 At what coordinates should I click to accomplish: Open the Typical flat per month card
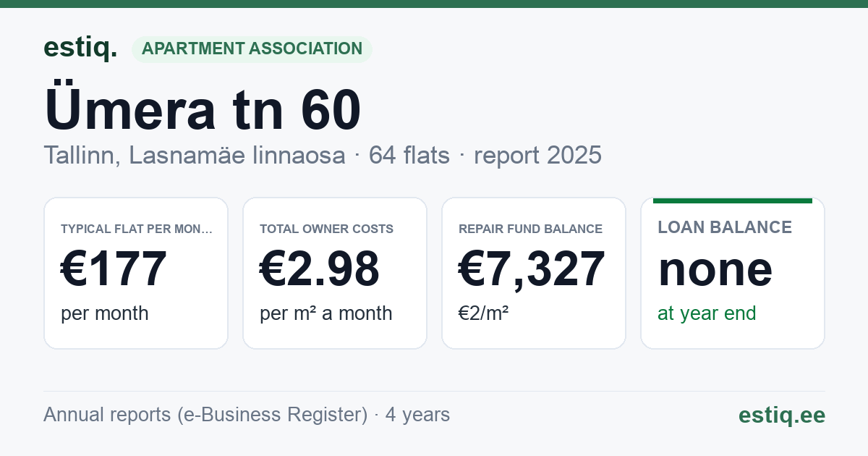(136, 273)
